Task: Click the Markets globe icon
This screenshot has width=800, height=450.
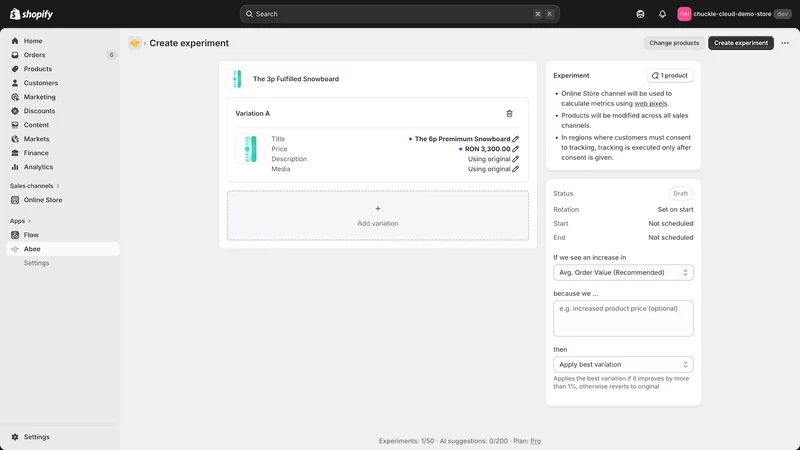Action: [15, 139]
